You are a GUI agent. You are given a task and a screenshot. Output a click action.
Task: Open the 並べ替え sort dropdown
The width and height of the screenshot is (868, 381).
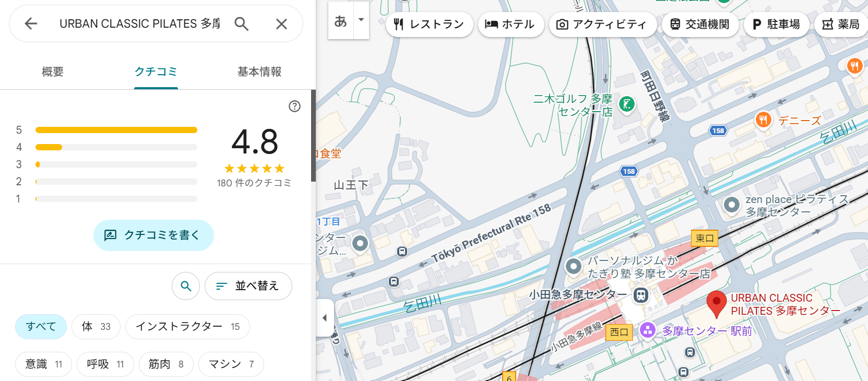(x=248, y=286)
